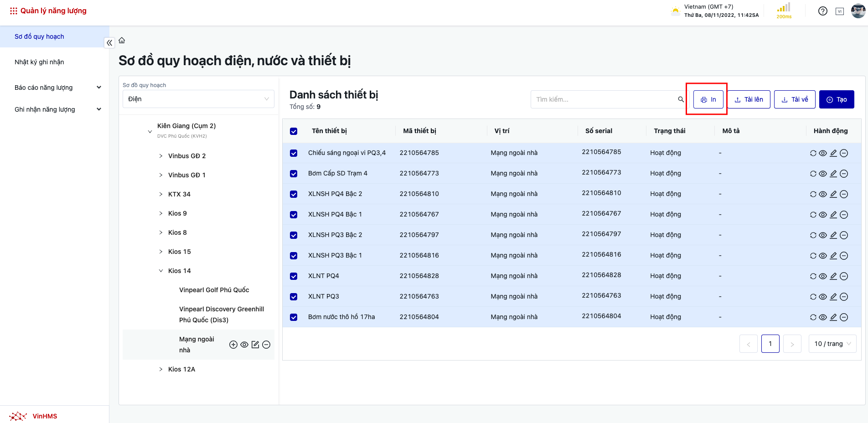This screenshot has height=423, width=868.
Task: Expand the Vinbus GĐ 2 tree node
Action: [161, 156]
